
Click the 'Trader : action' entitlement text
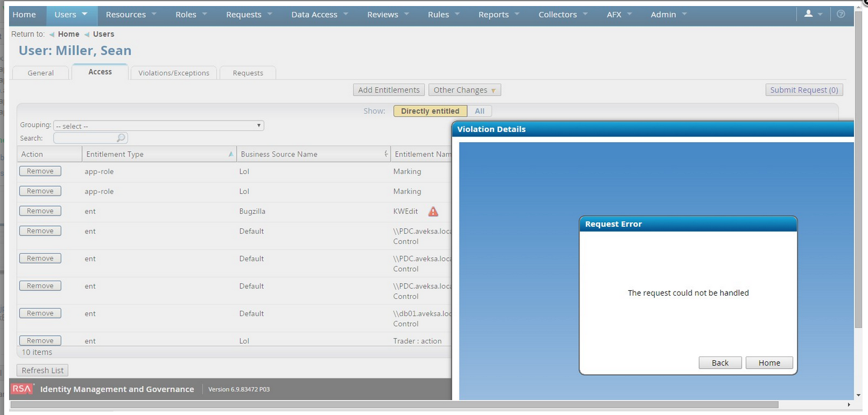(417, 341)
